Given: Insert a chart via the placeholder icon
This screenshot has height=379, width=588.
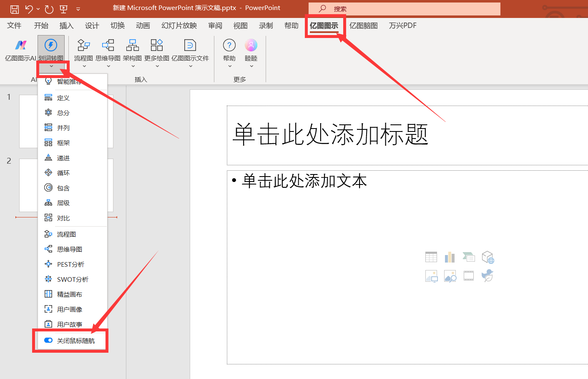Looking at the screenshot, I should click(x=450, y=257).
